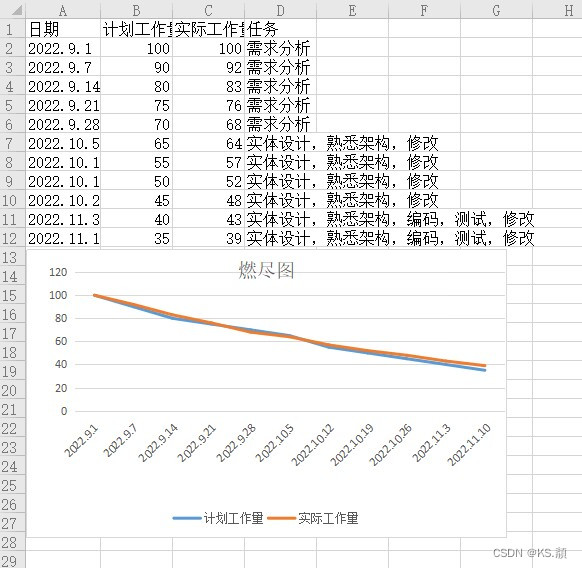Select column A header
Viewport: 582px width, 568px height.
click(x=63, y=10)
